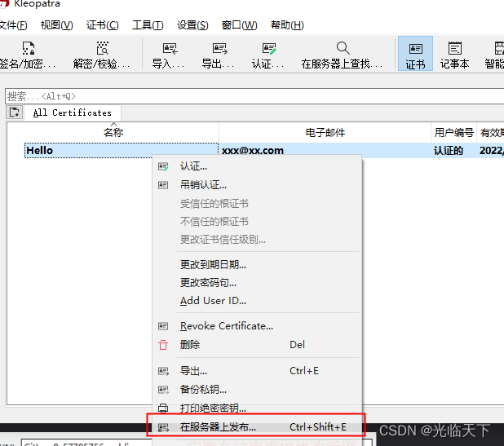
Task: Choose 打印绝密密钥... menu entry
Action: (257, 408)
